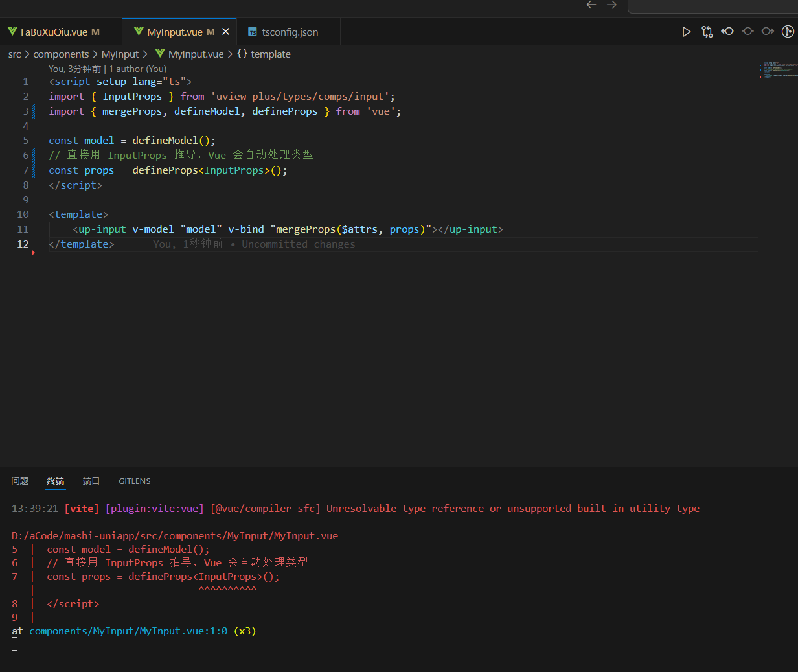The image size is (798, 672).
Task: Click the props variable declared on line 7
Action: pyautogui.click(x=99, y=170)
